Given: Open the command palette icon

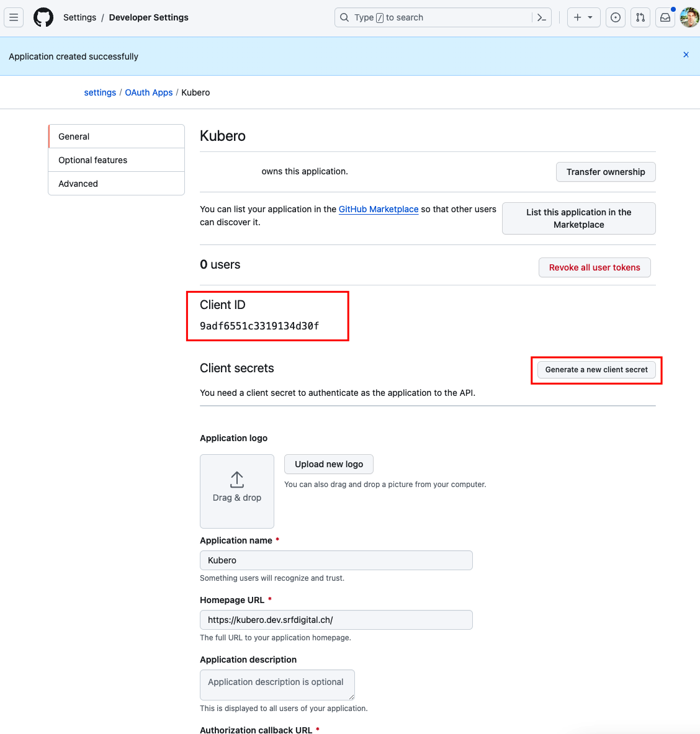Looking at the screenshot, I should click(542, 18).
